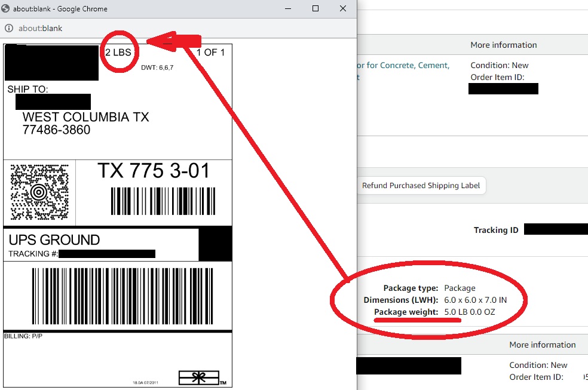588x390 pixels.
Task: Select the upper 'Order Item ID:' label
Action: click(497, 77)
